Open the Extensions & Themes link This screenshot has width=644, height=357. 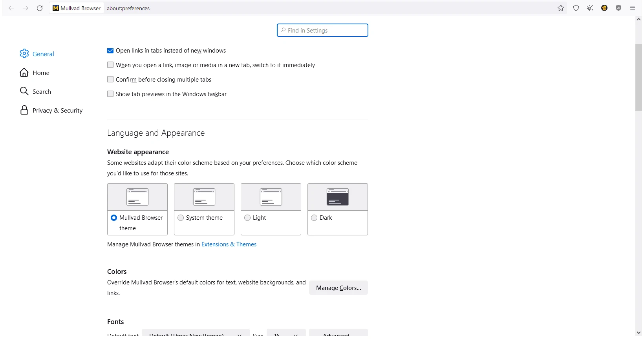pyautogui.click(x=229, y=244)
